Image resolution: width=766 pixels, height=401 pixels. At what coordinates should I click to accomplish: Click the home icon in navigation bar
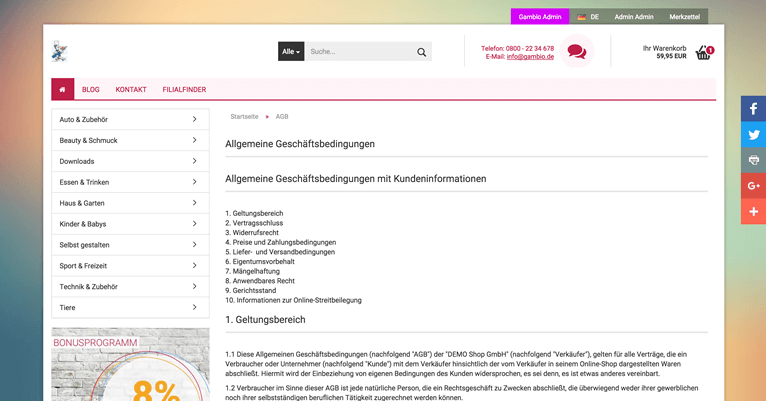tap(62, 89)
